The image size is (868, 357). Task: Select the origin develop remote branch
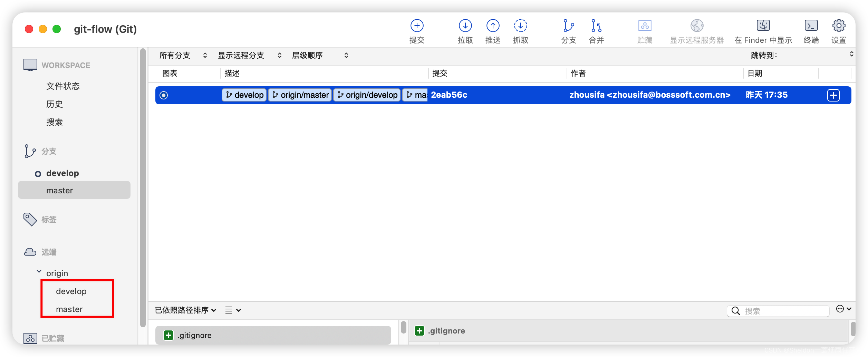click(71, 291)
